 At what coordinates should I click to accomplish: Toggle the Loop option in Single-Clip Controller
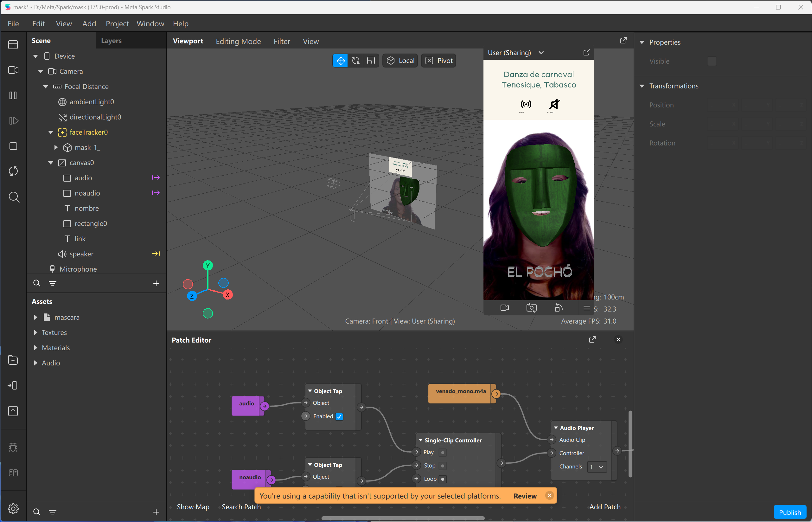[442, 479]
